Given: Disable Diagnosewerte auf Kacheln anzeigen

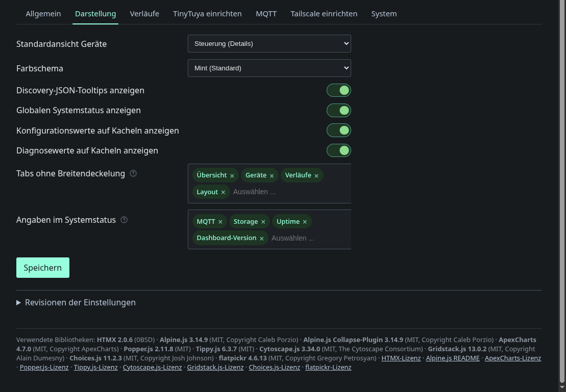Looking at the screenshot, I should click(338, 150).
